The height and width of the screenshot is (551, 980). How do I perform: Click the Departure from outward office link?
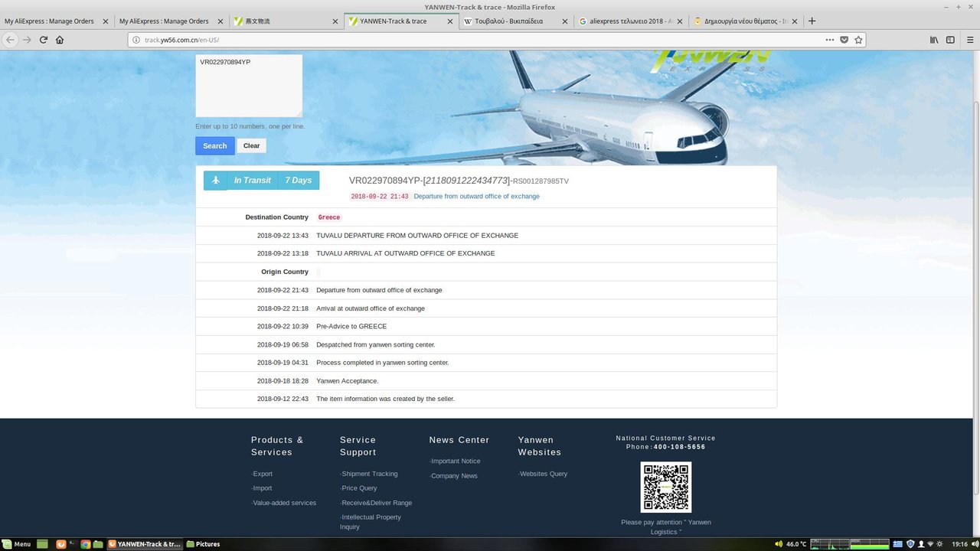476,197
